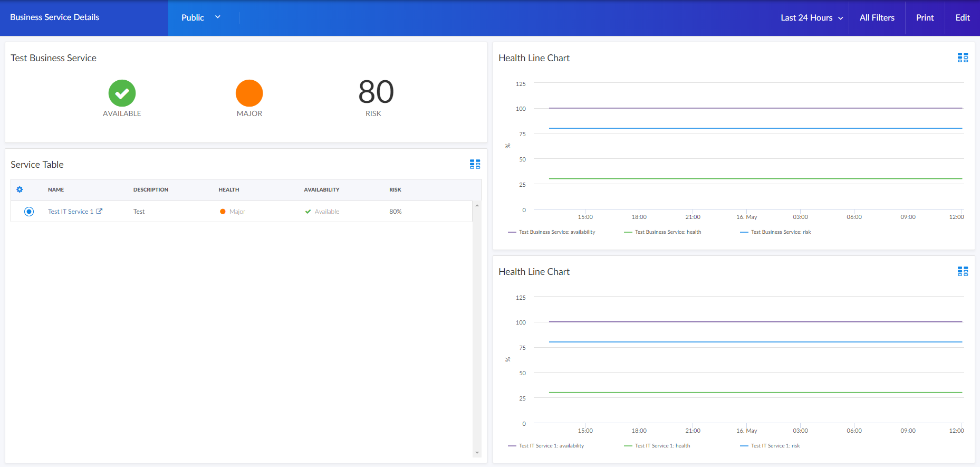The height and width of the screenshot is (467, 980).
Task: Open the Last 24 Hours time range dropdown
Action: [x=811, y=18]
